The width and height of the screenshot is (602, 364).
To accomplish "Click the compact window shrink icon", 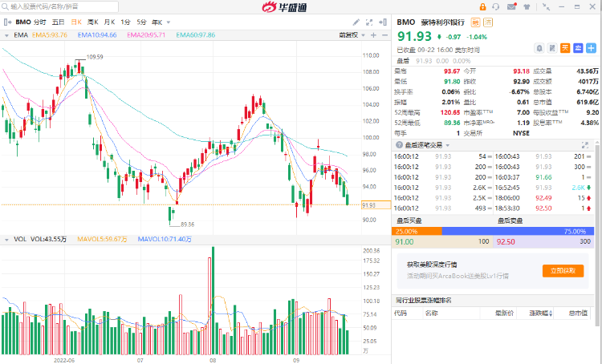I will click(546, 7).
